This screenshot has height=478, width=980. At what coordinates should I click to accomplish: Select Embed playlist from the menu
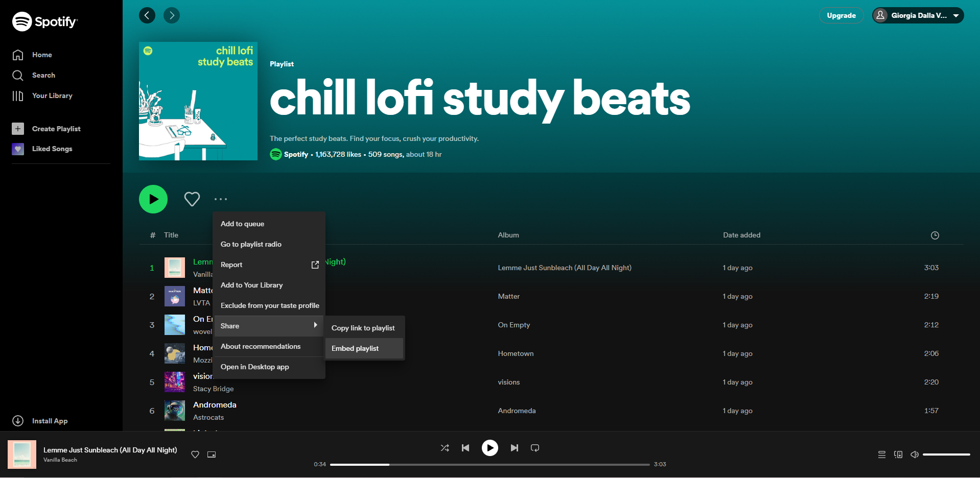[x=355, y=348]
